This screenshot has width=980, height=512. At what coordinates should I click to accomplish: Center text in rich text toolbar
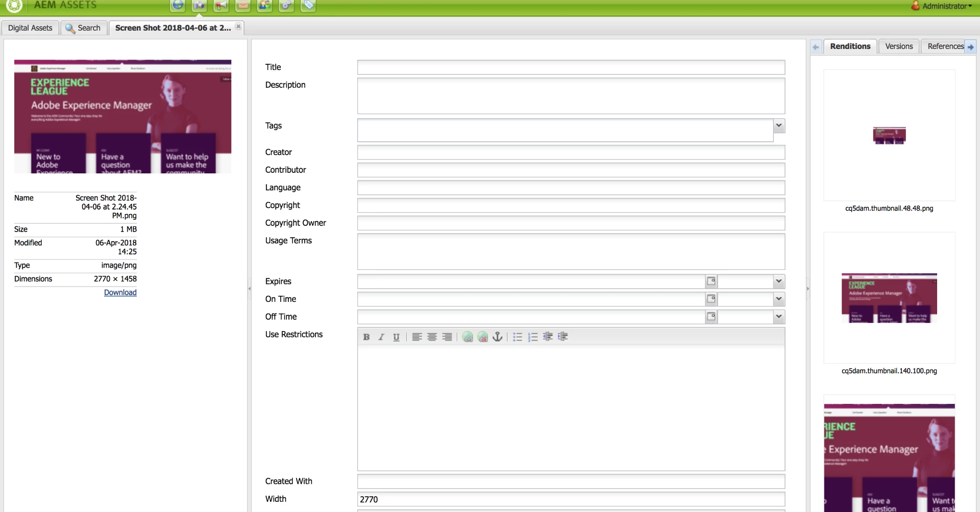(x=432, y=337)
